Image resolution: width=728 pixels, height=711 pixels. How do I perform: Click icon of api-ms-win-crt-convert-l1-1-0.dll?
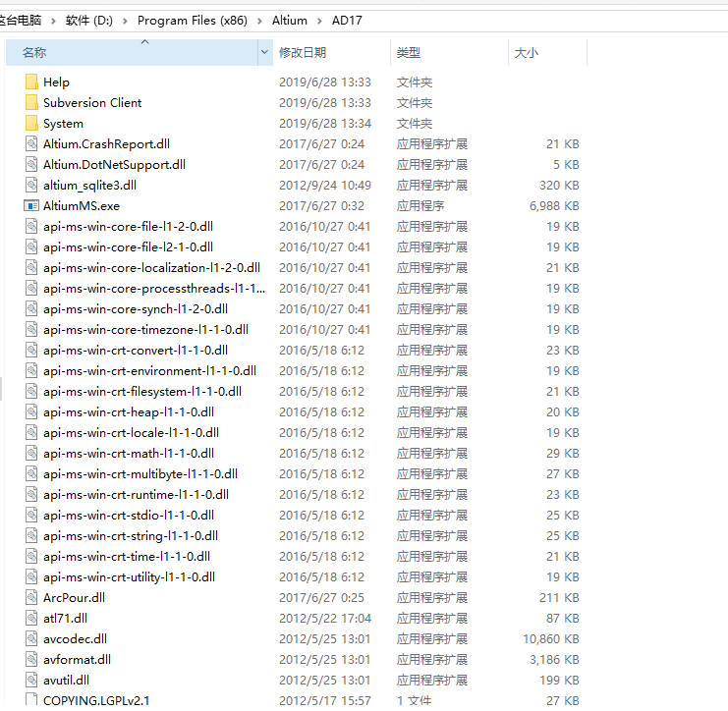[x=31, y=350]
